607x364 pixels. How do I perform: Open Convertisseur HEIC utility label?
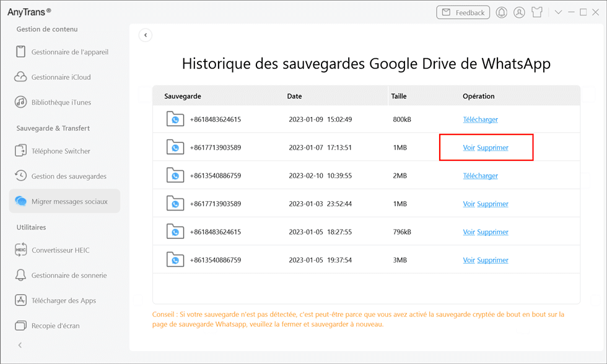click(61, 250)
